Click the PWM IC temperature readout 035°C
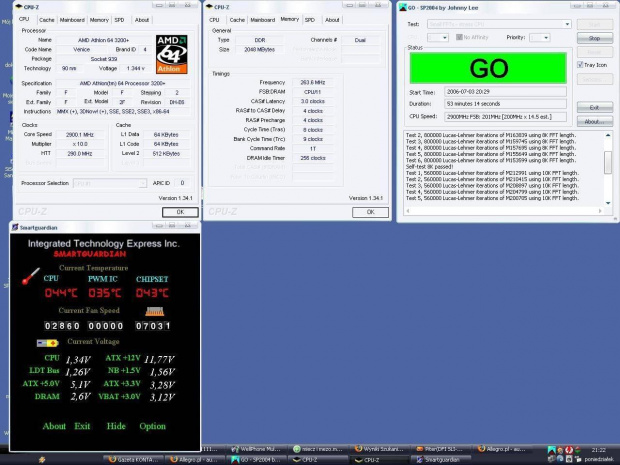 point(104,293)
